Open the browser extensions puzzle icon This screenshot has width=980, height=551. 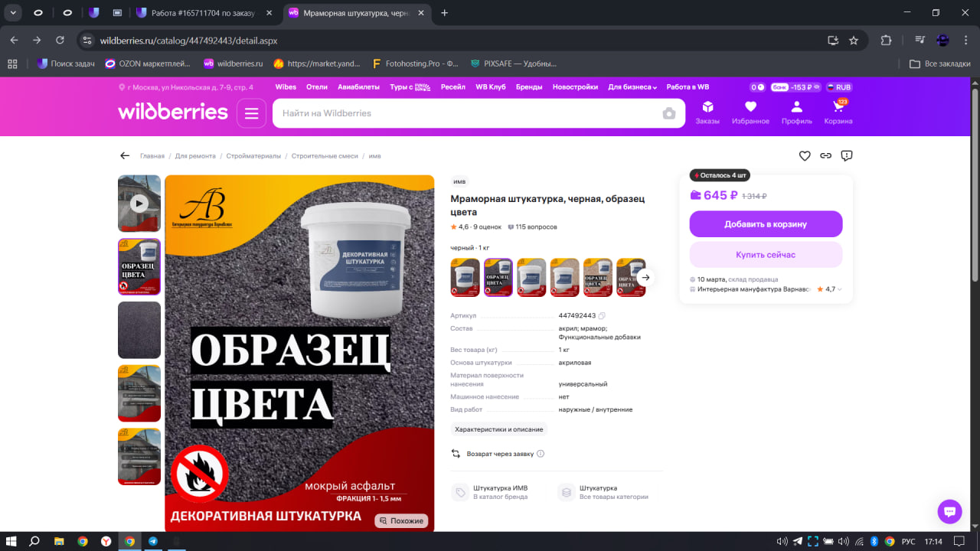(x=887, y=40)
